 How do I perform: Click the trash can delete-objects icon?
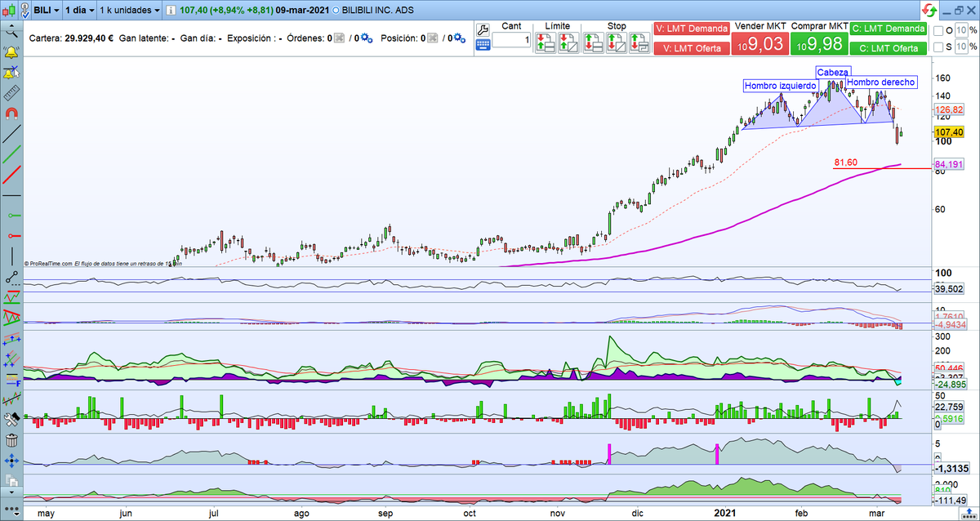pyautogui.click(x=11, y=440)
